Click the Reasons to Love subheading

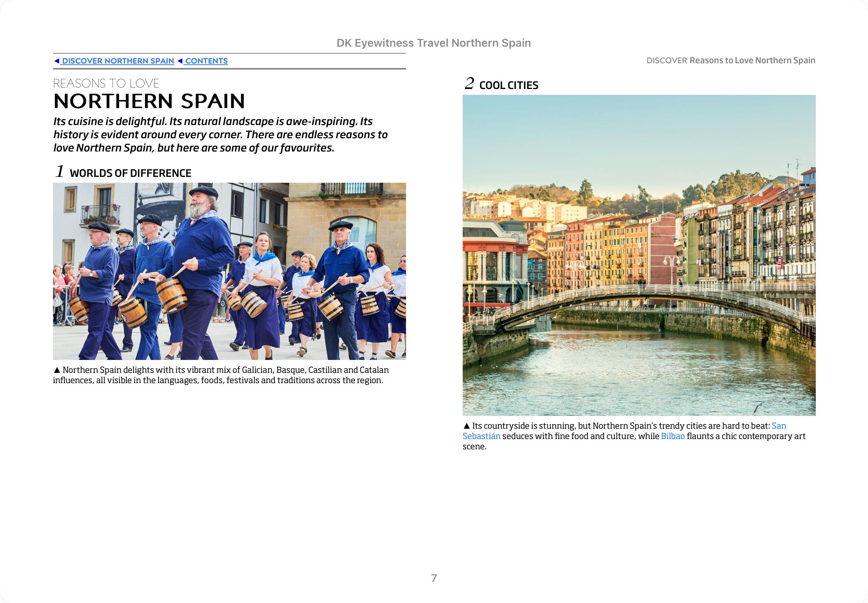(x=106, y=83)
